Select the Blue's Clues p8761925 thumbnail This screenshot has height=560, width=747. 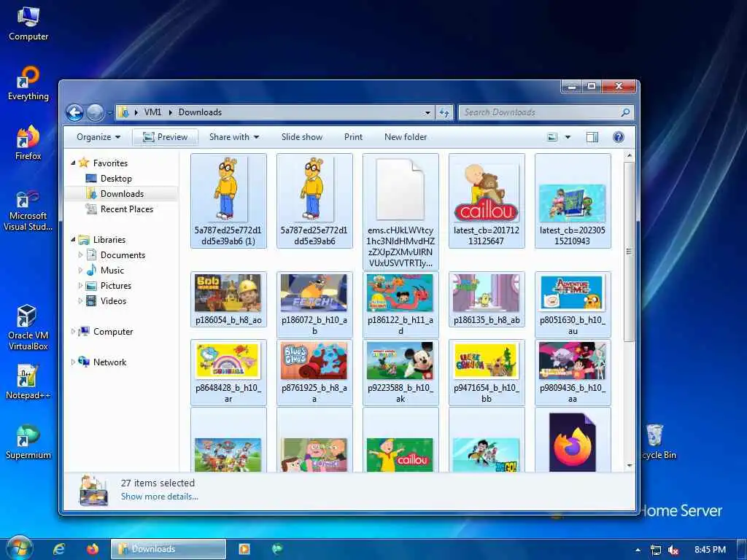(314, 373)
